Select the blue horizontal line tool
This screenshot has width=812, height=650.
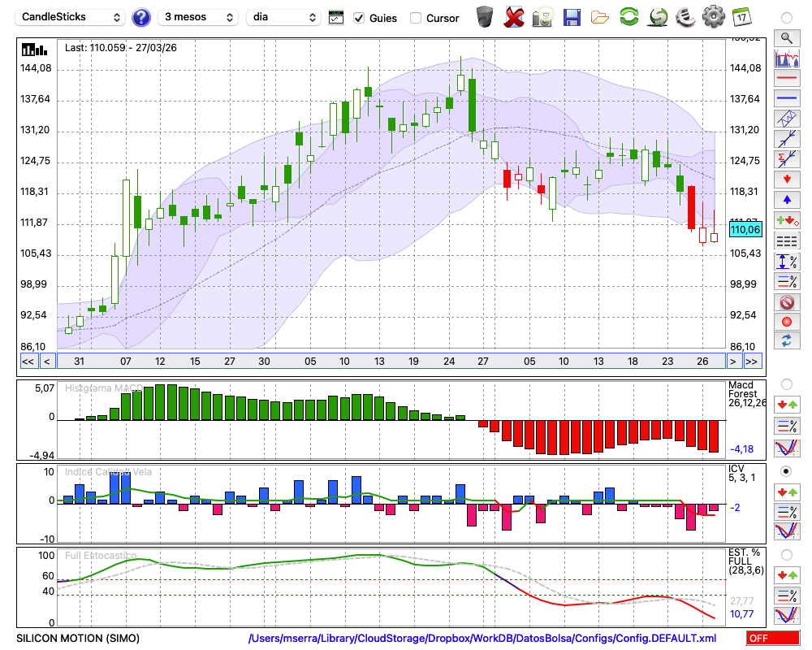(x=786, y=98)
